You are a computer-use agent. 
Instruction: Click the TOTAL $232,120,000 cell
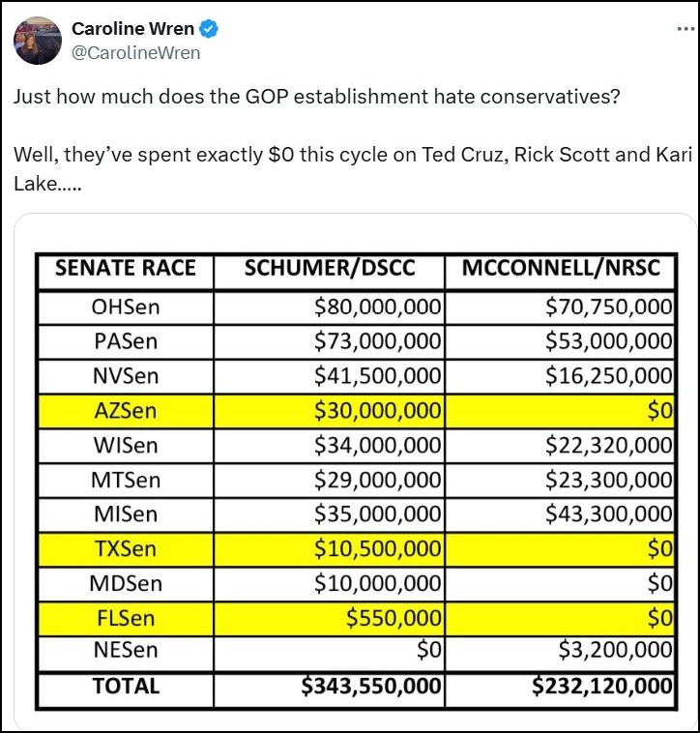(560, 689)
